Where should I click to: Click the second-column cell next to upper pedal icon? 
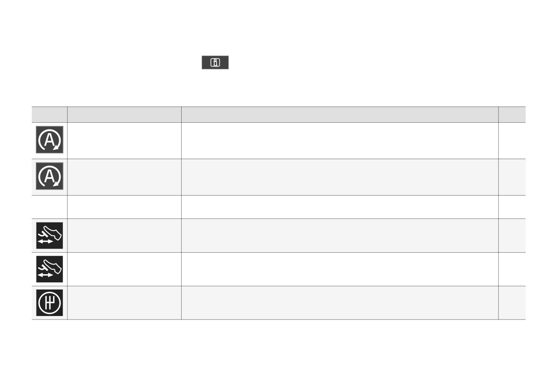[x=125, y=236]
